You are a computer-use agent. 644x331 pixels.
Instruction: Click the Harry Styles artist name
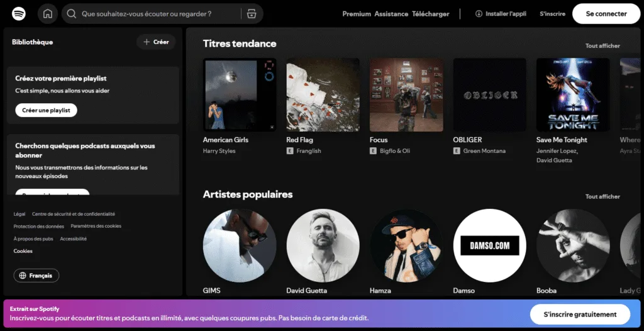point(219,151)
